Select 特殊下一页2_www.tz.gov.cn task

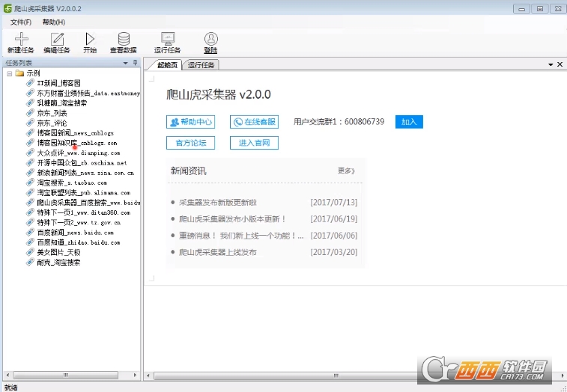[x=79, y=222]
